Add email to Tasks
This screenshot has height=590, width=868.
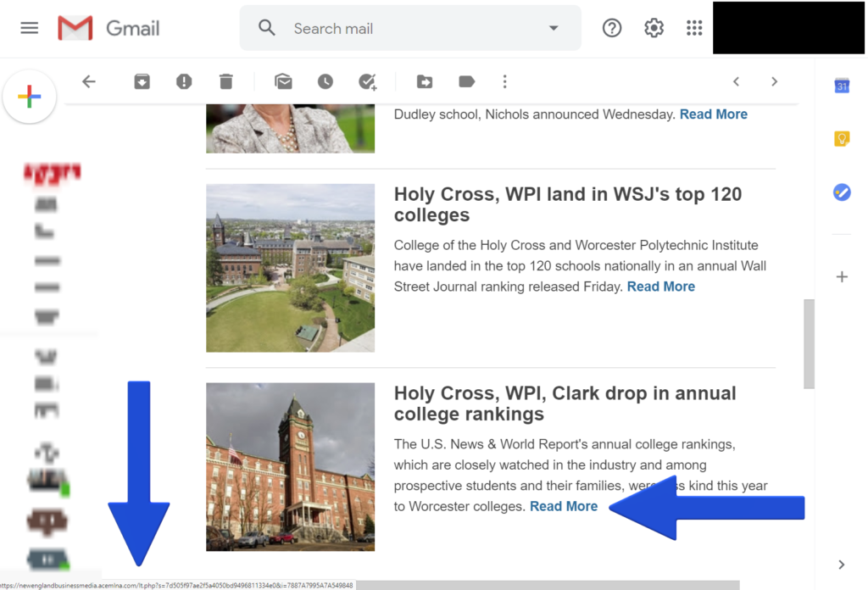367,81
